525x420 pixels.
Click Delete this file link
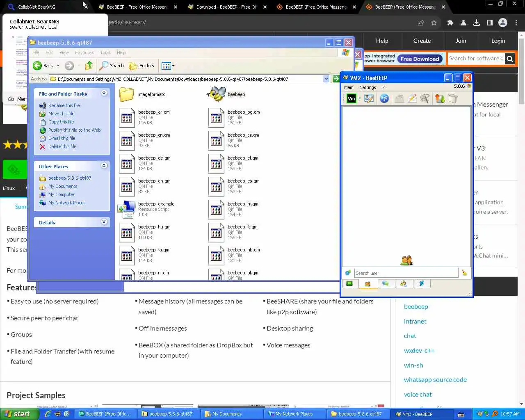click(x=62, y=146)
